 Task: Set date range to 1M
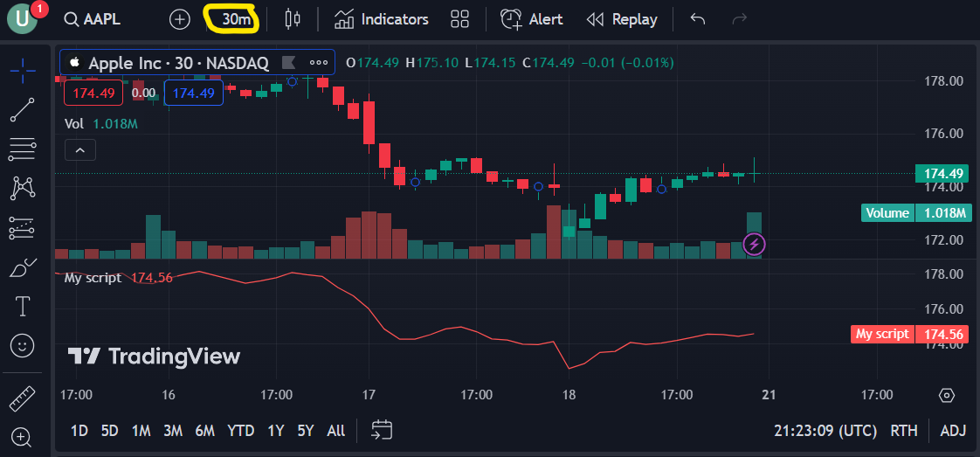[x=141, y=431]
